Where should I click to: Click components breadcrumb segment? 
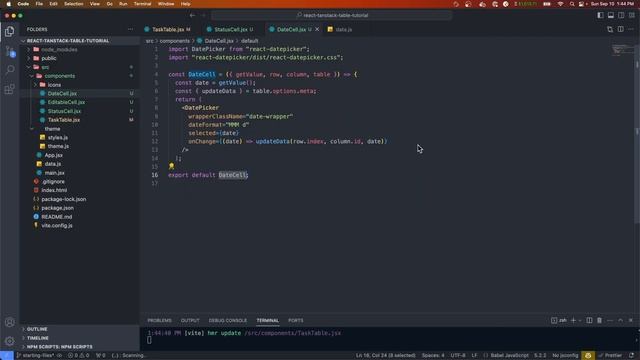[174, 41]
